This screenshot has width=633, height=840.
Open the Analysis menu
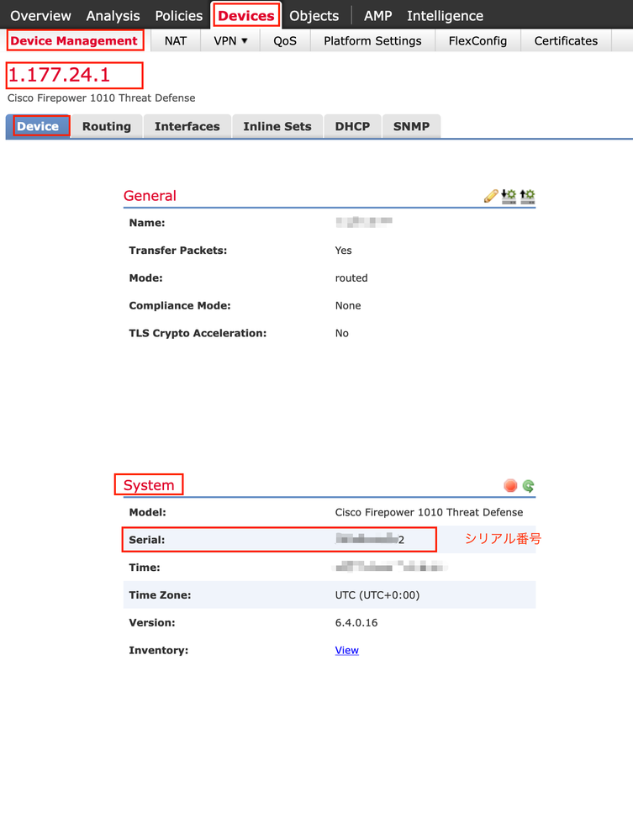tap(113, 15)
